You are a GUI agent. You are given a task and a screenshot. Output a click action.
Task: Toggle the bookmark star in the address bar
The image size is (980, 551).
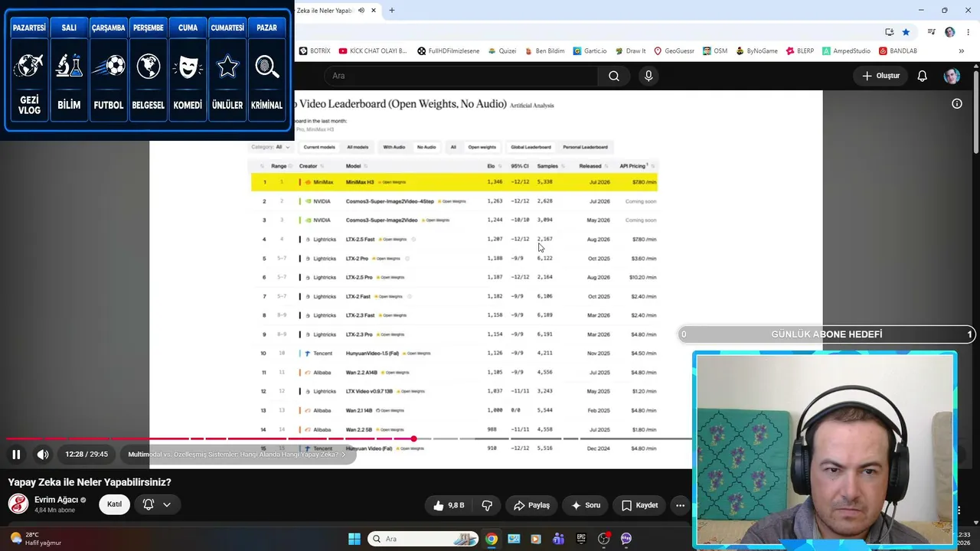(906, 32)
